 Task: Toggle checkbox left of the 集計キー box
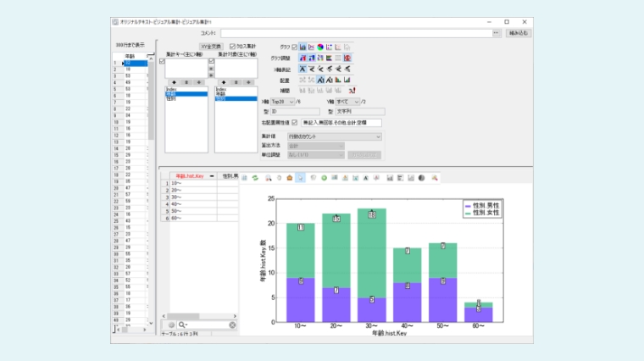[162, 61]
